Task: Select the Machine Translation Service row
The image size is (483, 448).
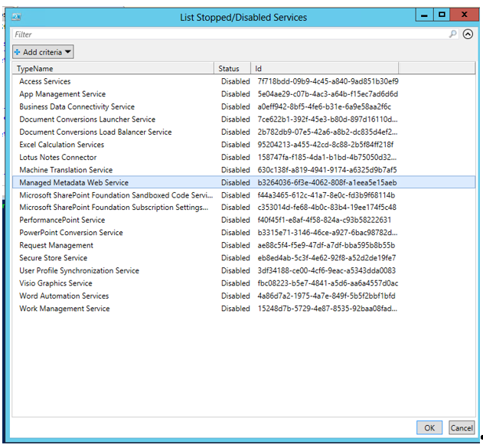Action: pos(243,170)
